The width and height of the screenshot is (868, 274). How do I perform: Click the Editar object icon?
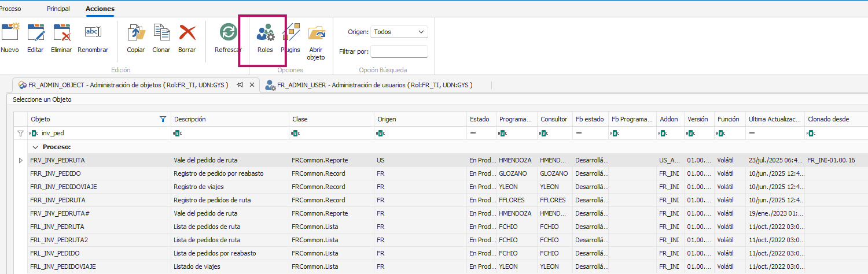(x=35, y=34)
